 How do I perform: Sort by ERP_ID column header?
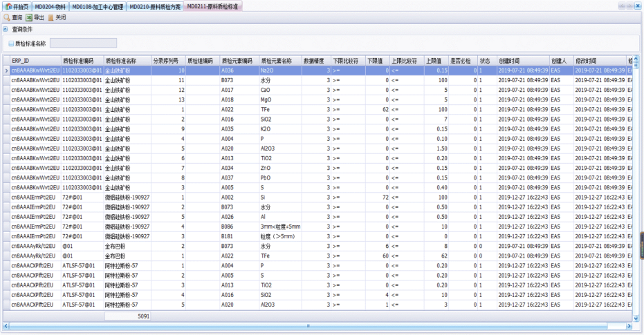(36, 61)
